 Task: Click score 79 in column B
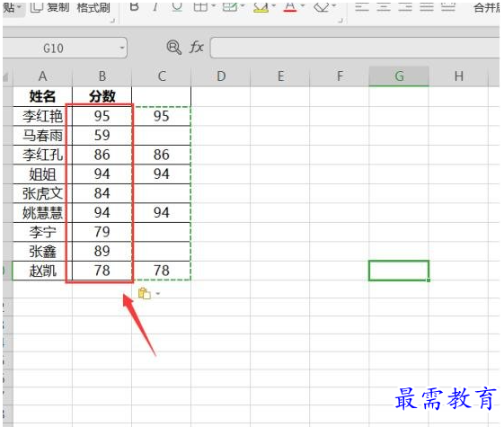pos(102,232)
